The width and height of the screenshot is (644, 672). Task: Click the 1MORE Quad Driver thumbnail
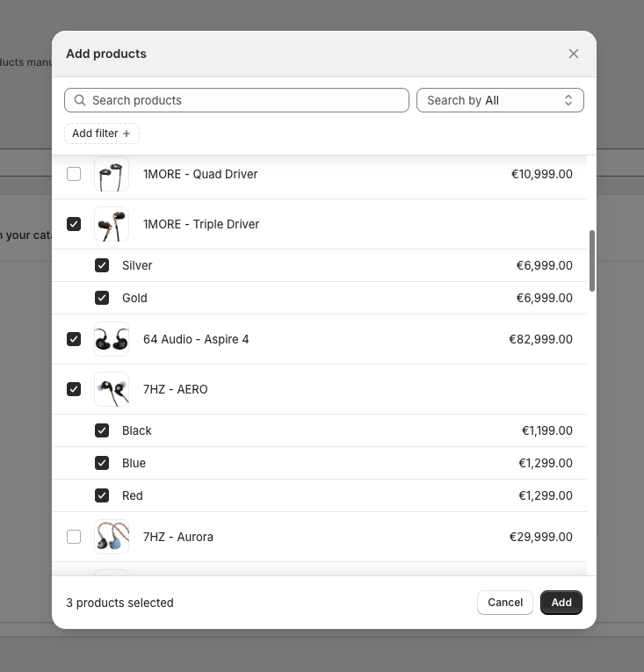pyautogui.click(x=112, y=174)
